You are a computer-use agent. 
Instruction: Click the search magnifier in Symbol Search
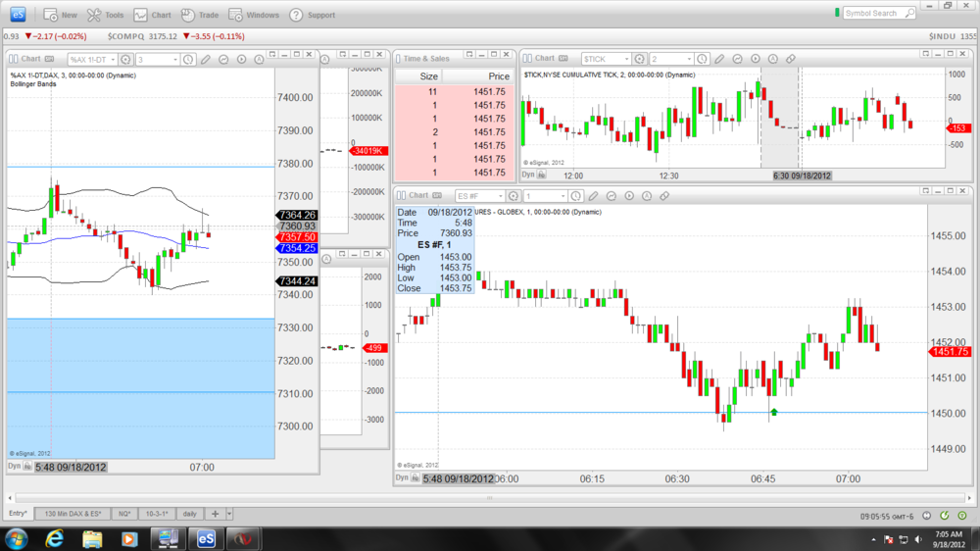point(910,13)
